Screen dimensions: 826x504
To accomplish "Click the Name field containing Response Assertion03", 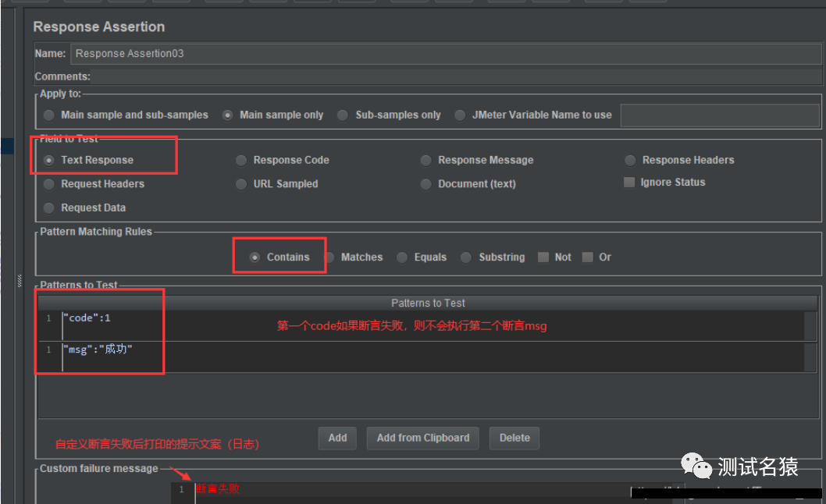I will point(446,54).
